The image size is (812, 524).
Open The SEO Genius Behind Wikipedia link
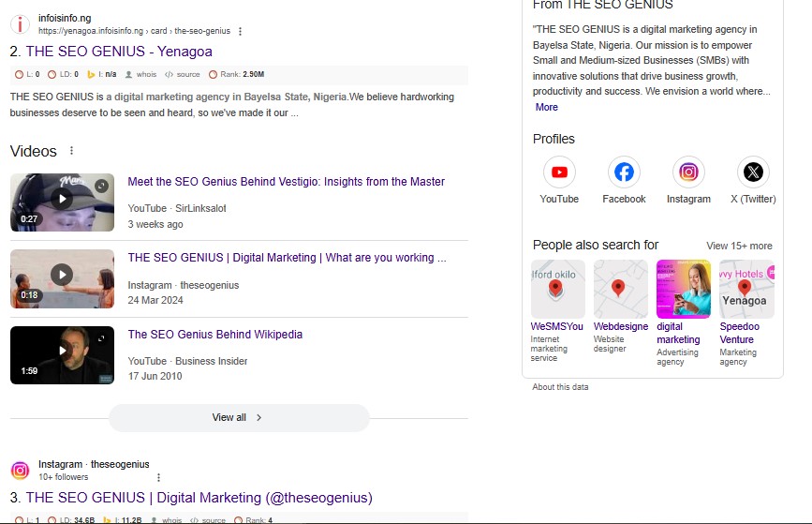214,335
